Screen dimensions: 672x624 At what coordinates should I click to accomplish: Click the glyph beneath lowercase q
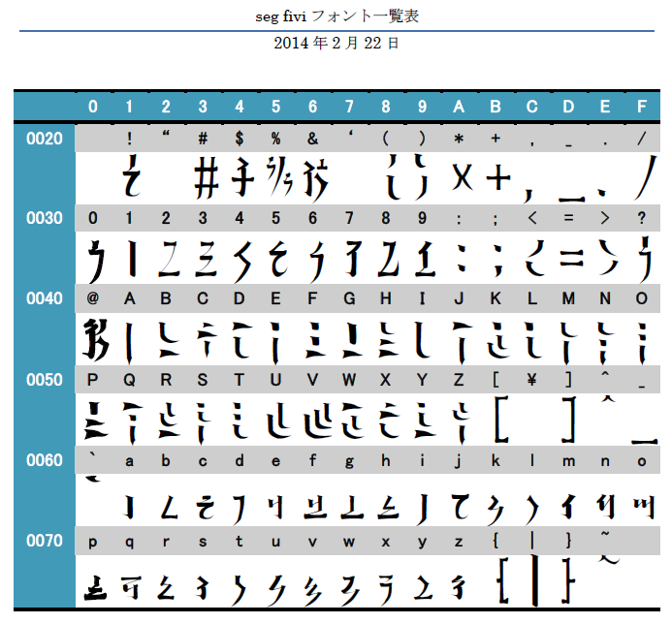click(132, 587)
